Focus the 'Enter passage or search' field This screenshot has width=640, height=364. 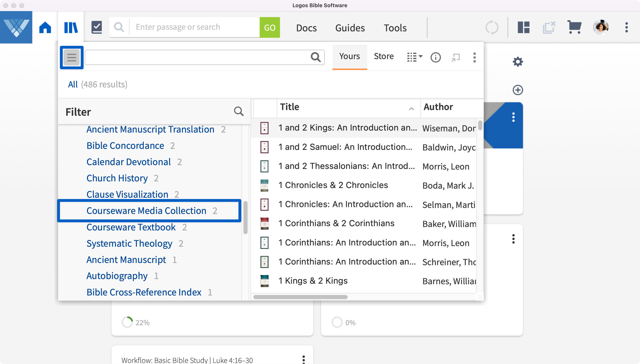click(x=195, y=27)
